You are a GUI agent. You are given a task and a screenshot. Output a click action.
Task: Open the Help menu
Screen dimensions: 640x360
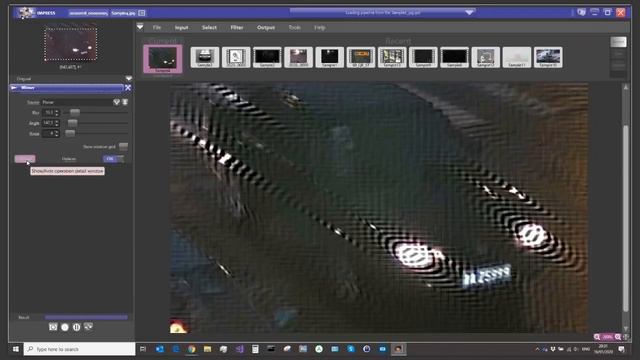tap(320, 27)
